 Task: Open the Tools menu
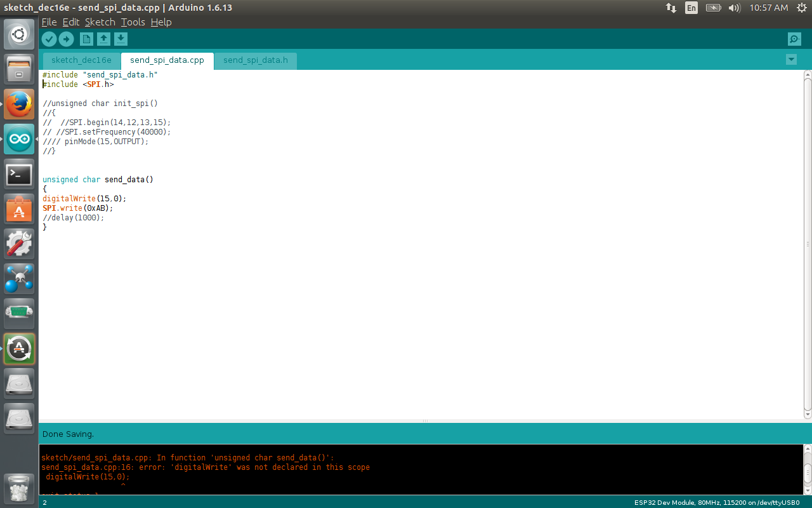coord(133,22)
